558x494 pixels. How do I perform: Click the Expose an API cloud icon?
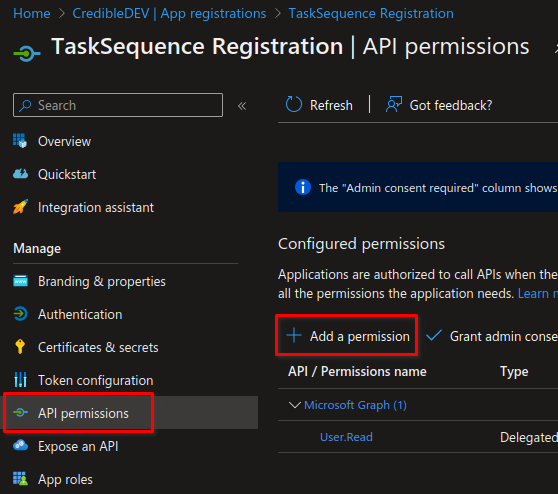pyautogui.click(x=20, y=446)
